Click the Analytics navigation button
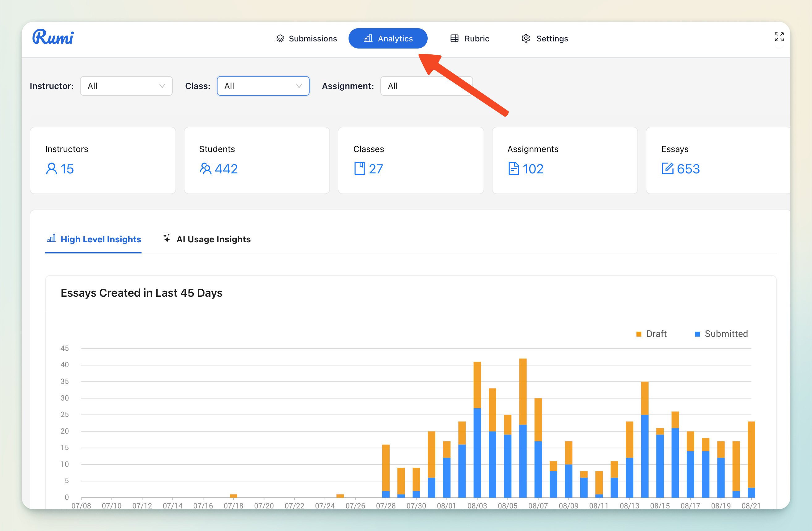The image size is (812, 531). 388,39
